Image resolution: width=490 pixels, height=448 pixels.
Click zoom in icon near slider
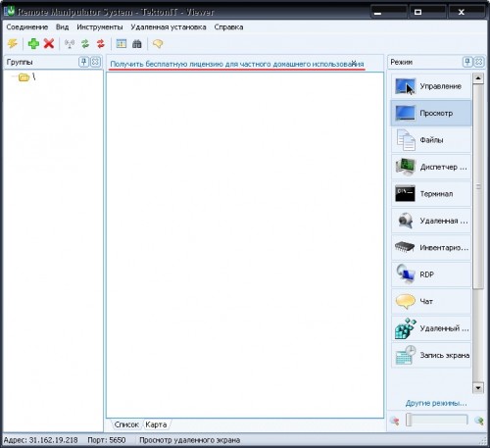[x=479, y=421]
